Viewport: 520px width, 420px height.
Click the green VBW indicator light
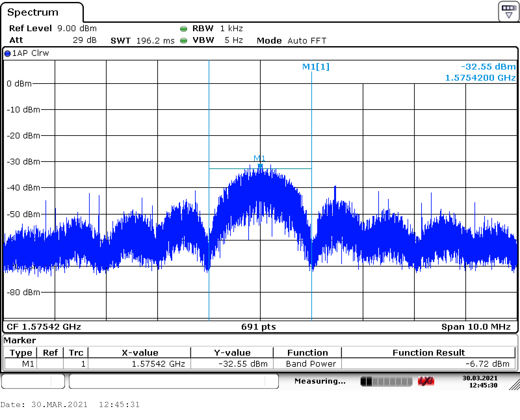(x=184, y=41)
